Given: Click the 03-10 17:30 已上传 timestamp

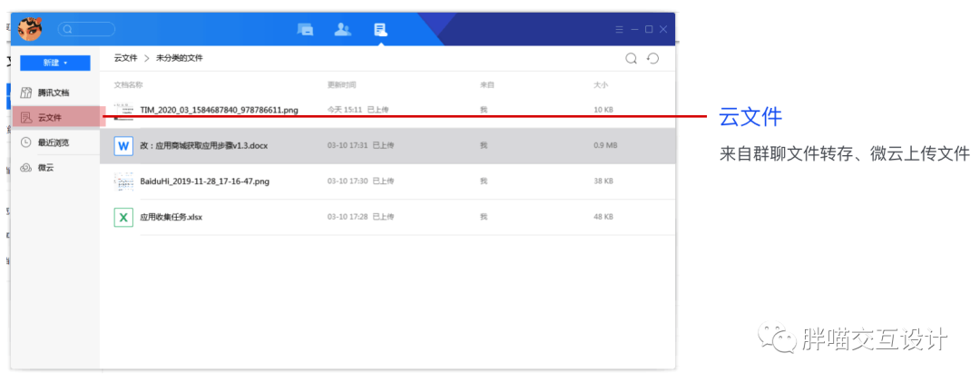Looking at the screenshot, I should pos(360,181).
